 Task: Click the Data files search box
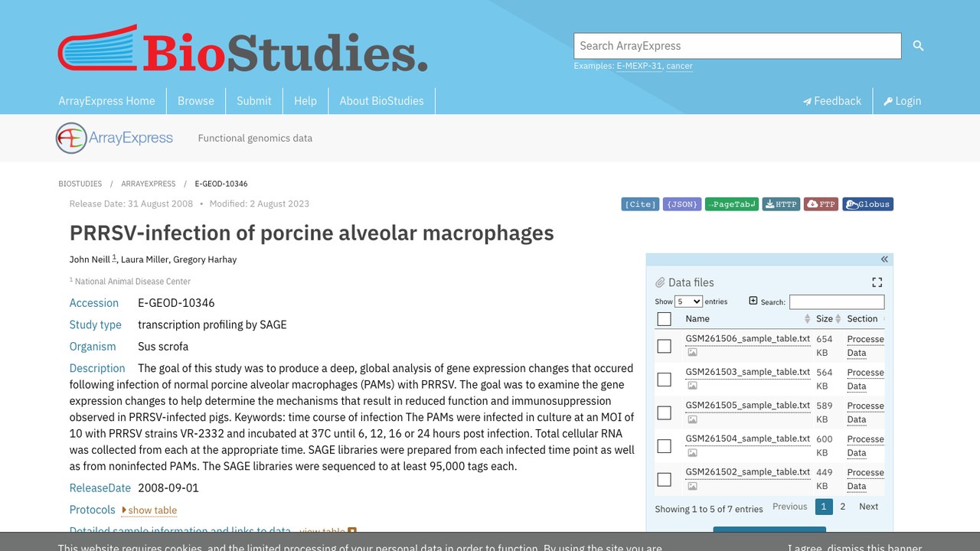click(x=837, y=302)
